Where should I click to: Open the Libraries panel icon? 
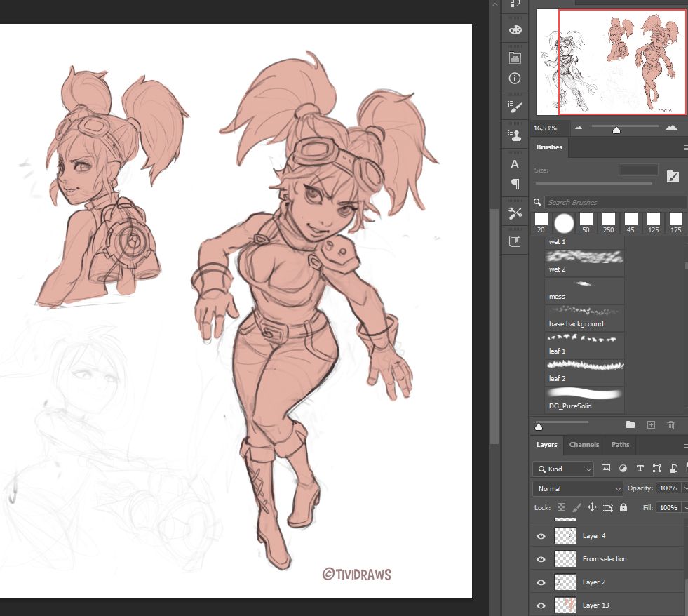tap(515, 58)
